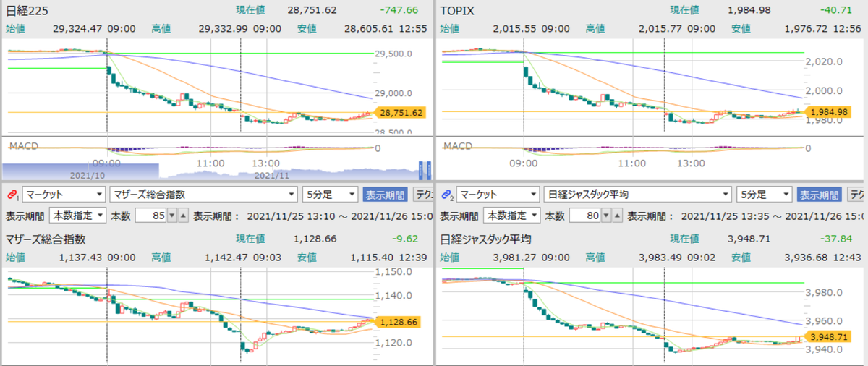Image resolution: width=868 pixels, height=366 pixels.
Task: Open the マザーズ総合指数 symbol dropdown
Action: (x=203, y=195)
